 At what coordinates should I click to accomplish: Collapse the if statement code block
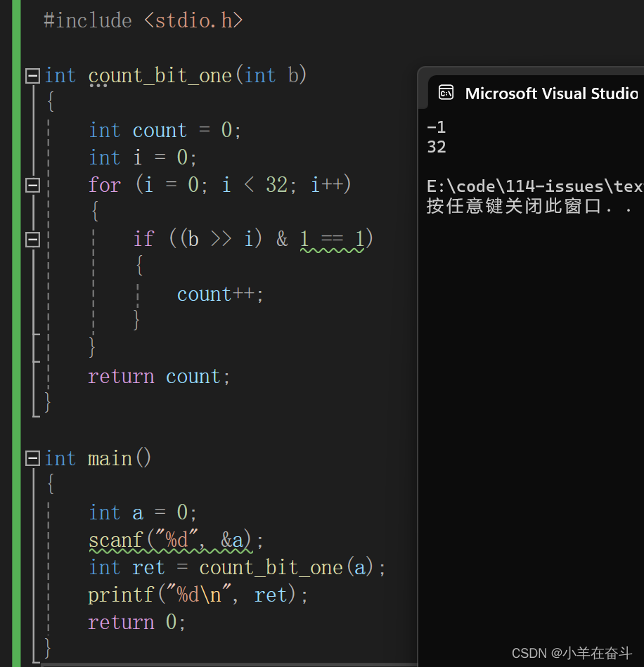pos(32,240)
